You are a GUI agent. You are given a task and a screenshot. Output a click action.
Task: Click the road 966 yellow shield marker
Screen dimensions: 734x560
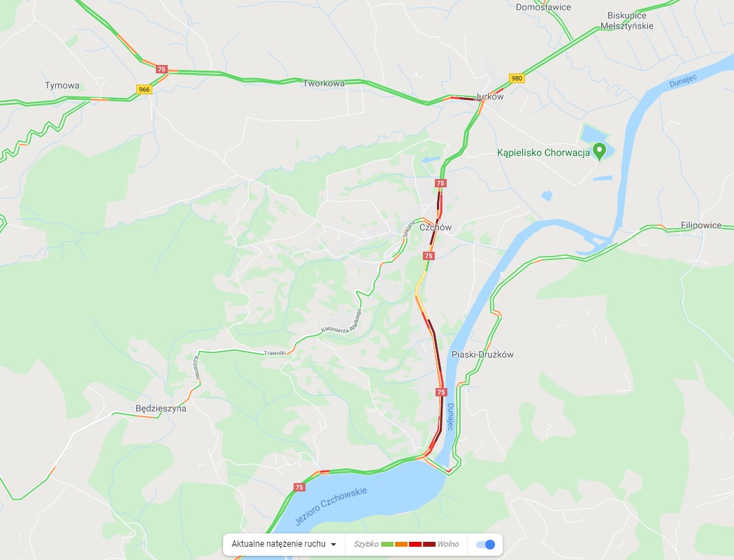(x=144, y=89)
